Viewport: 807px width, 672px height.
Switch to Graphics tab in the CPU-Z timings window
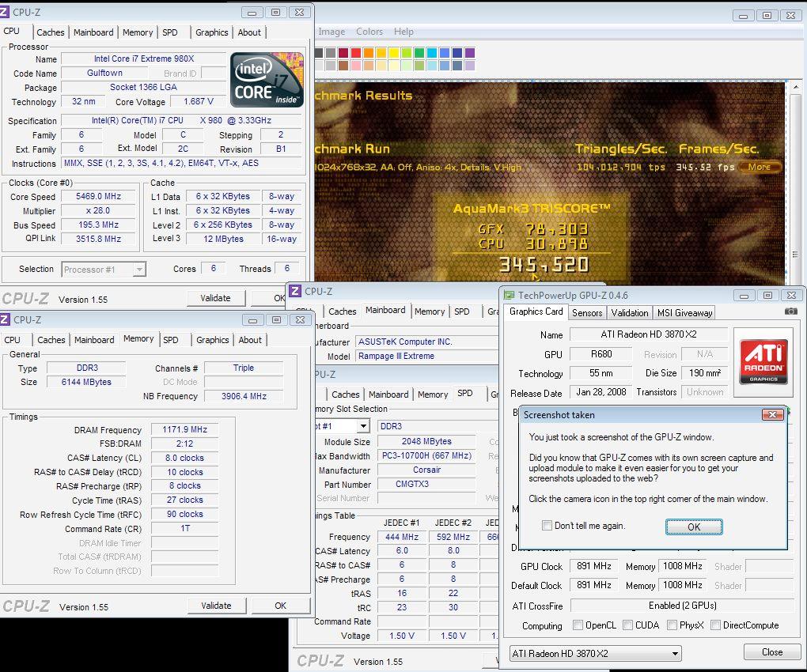click(x=212, y=340)
